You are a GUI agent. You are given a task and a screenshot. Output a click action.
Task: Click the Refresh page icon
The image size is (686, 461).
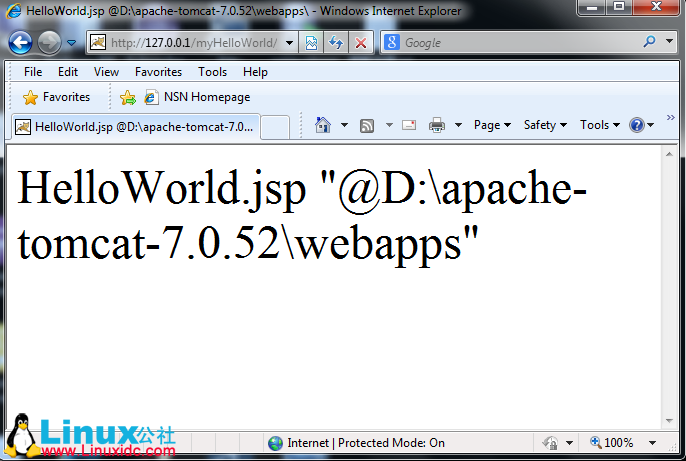[x=336, y=43]
